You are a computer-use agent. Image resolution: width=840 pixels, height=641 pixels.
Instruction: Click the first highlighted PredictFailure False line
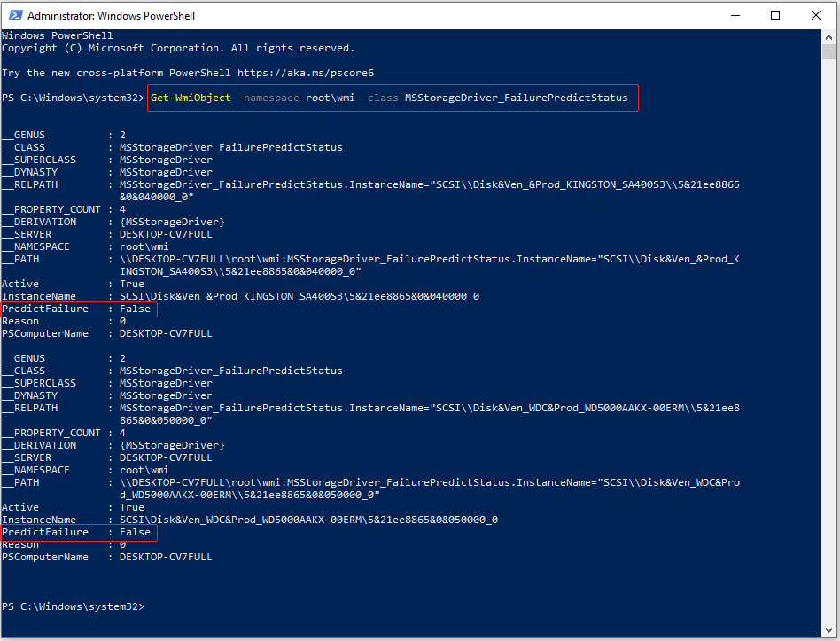78,309
